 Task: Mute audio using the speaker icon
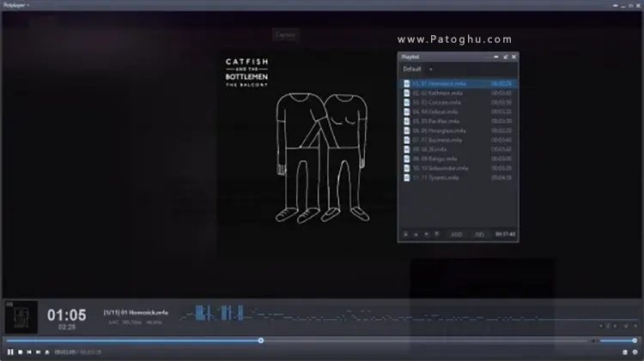593,340
